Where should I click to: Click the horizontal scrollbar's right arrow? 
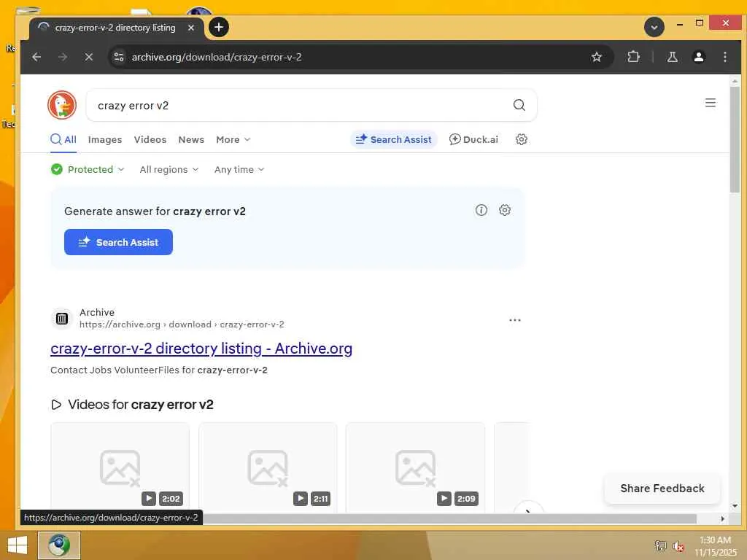(x=723, y=518)
